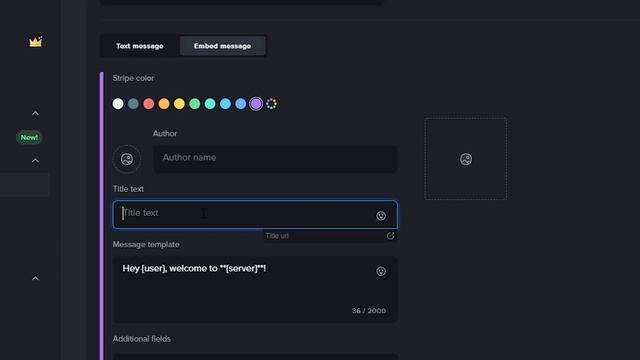Select the Embed message tab
Screen dimensions: 640x360
point(222,46)
